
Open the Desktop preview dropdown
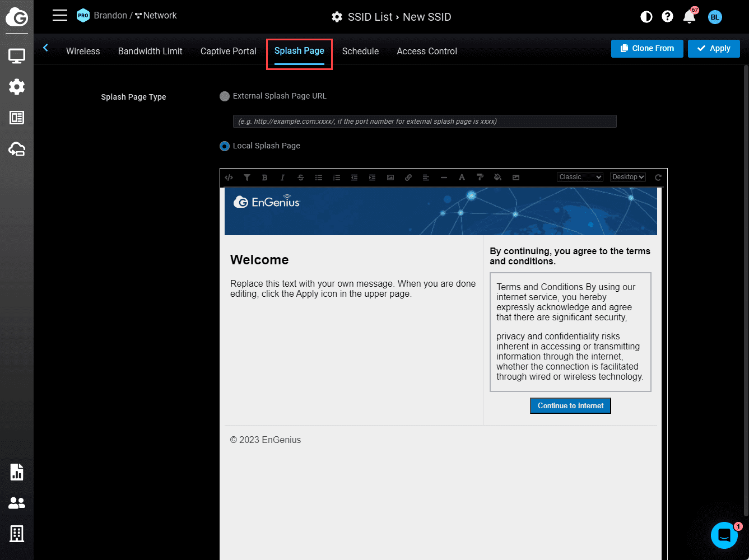628,177
